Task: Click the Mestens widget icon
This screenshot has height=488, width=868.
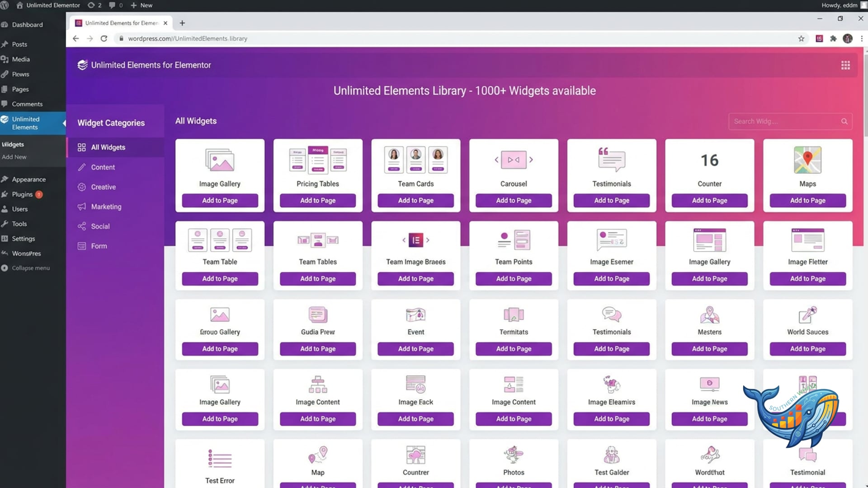Action: pyautogui.click(x=709, y=314)
